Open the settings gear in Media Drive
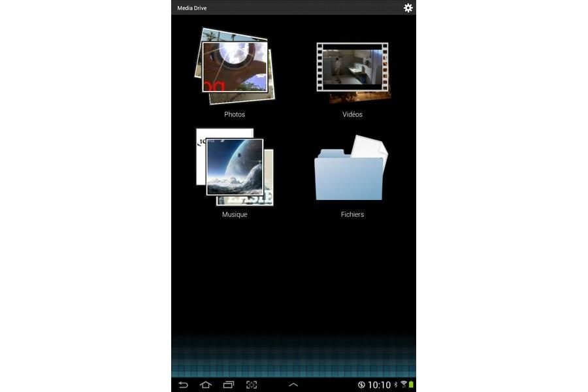Screen dimensions: 588x392 coord(408,7)
